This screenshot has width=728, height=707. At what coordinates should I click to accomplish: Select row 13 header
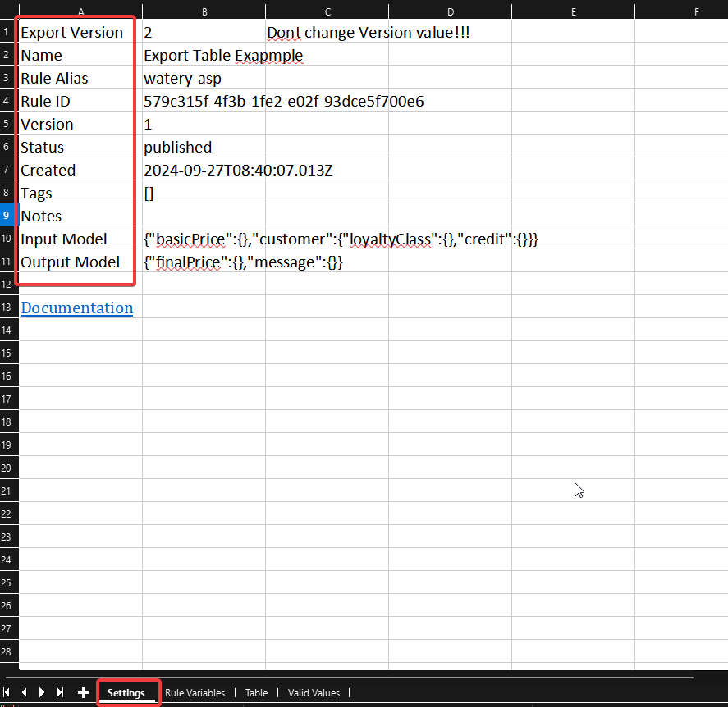point(8,308)
